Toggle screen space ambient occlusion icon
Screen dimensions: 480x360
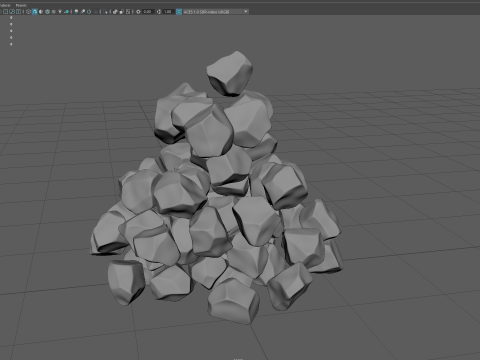(76, 12)
